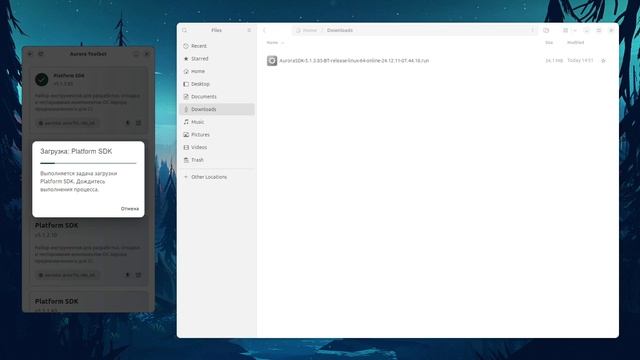Minimize the Aurora Toolbox window
The image size is (640, 360).
(x=136, y=54)
